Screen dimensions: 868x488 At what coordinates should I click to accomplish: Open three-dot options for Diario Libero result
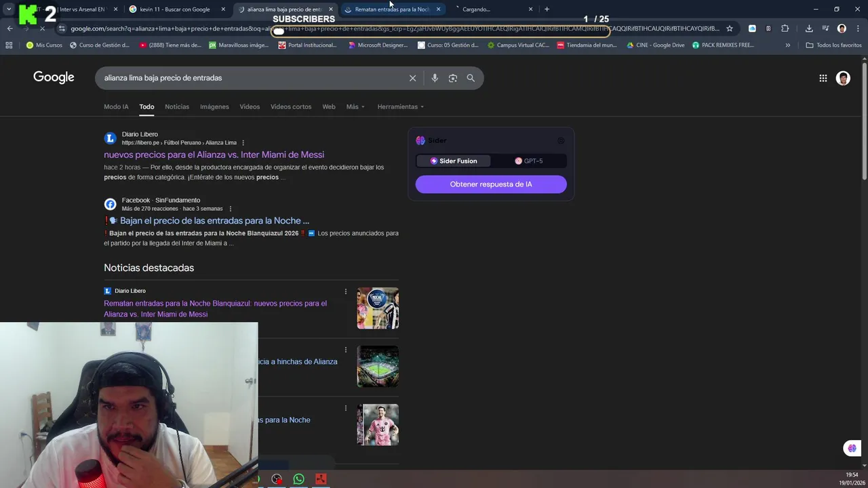[243, 143]
